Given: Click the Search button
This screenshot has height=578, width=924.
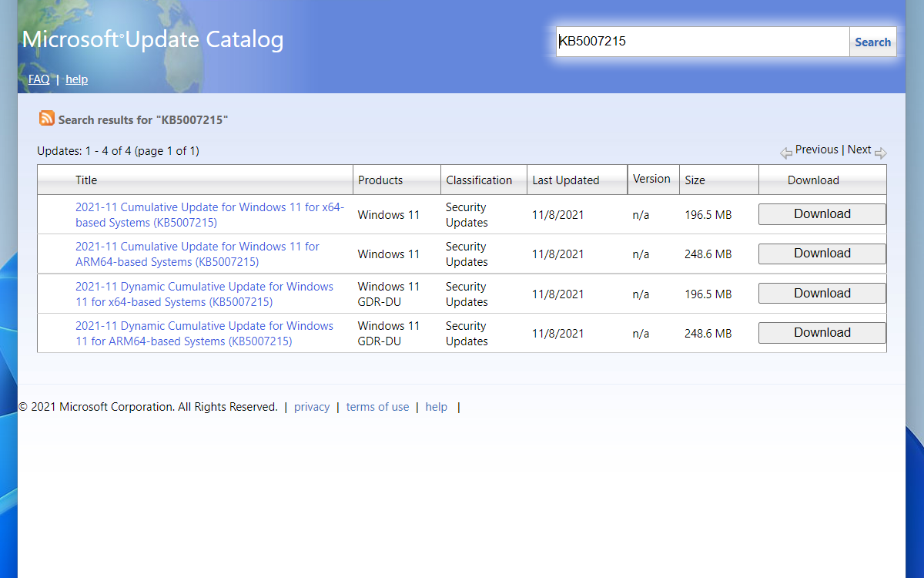Looking at the screenshot, I should click(872, 42).
